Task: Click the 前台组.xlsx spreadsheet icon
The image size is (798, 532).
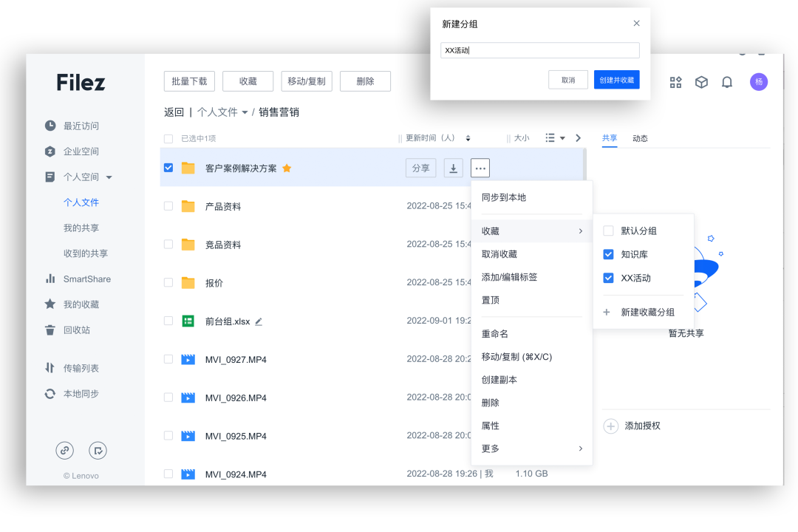Action: click(x=188, y=321)
